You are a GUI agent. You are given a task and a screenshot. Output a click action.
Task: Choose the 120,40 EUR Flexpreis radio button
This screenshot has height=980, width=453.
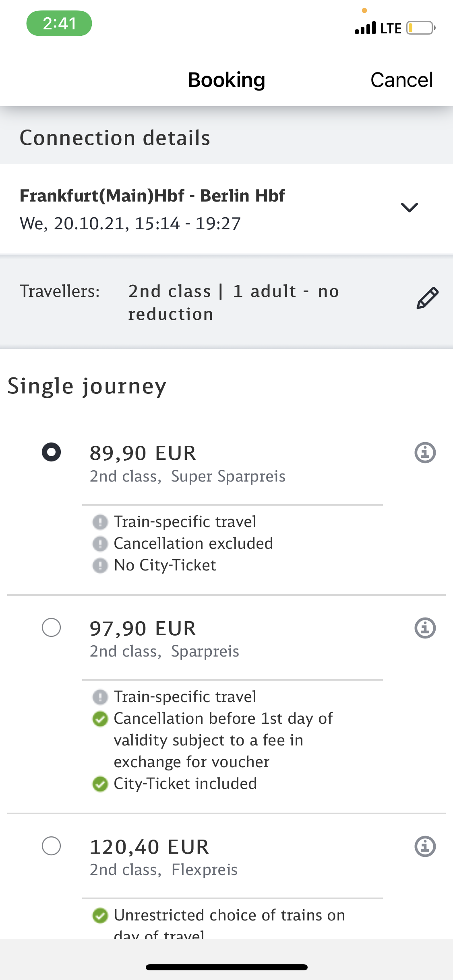tap(51, 846)
